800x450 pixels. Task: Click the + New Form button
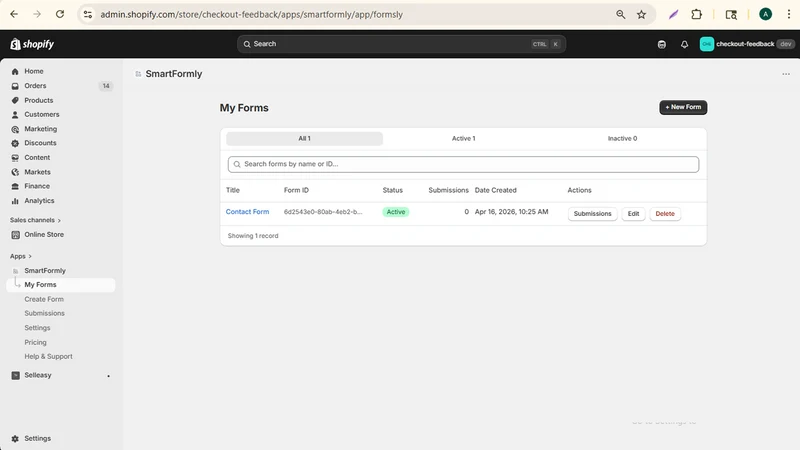point(683,107)
